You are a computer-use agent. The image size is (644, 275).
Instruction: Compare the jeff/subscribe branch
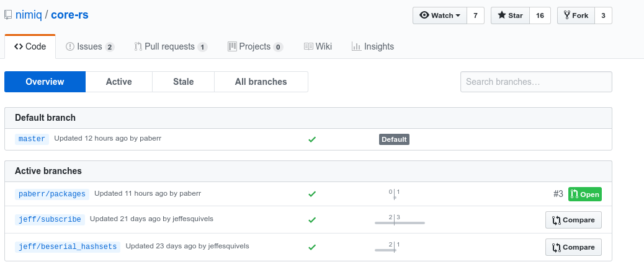point(573,220)
